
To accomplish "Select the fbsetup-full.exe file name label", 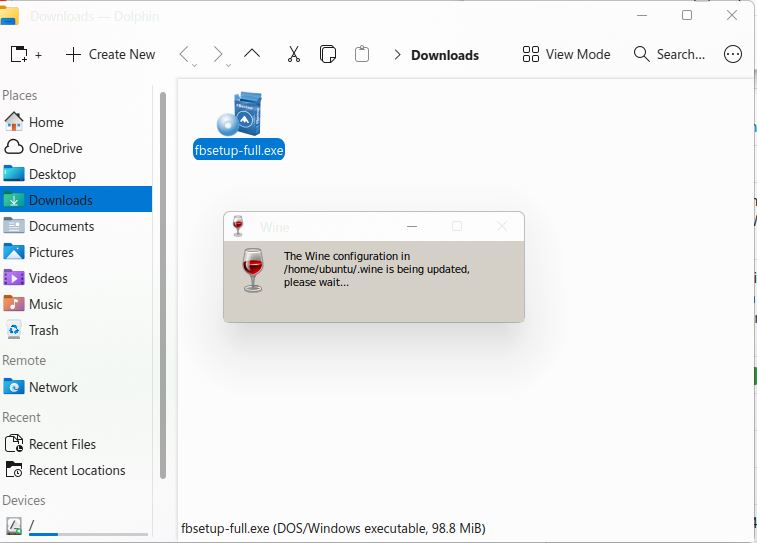I will pyautogui.click(x=238, y=150).
